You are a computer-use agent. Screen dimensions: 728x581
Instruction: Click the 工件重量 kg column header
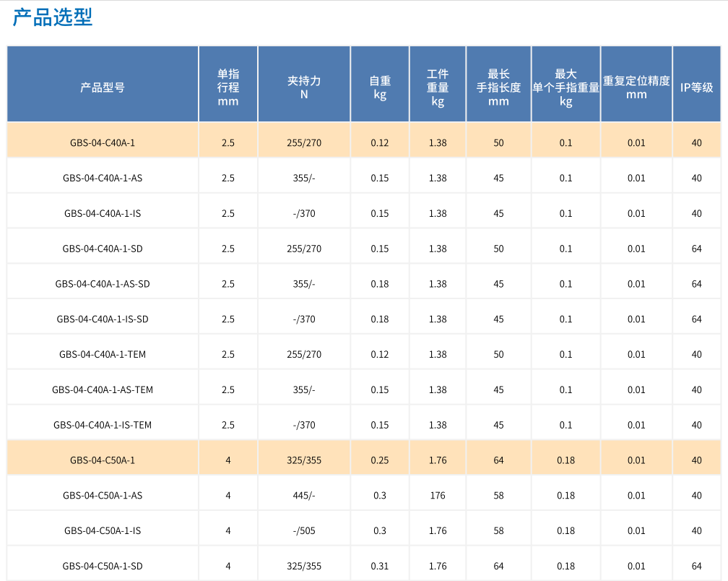(438, 87)
